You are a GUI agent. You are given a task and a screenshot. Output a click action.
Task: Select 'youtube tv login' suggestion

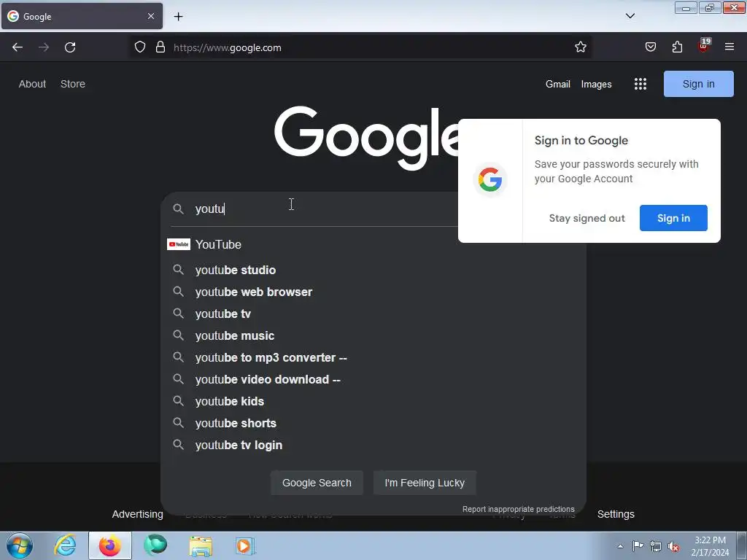(x=373, y=446)
